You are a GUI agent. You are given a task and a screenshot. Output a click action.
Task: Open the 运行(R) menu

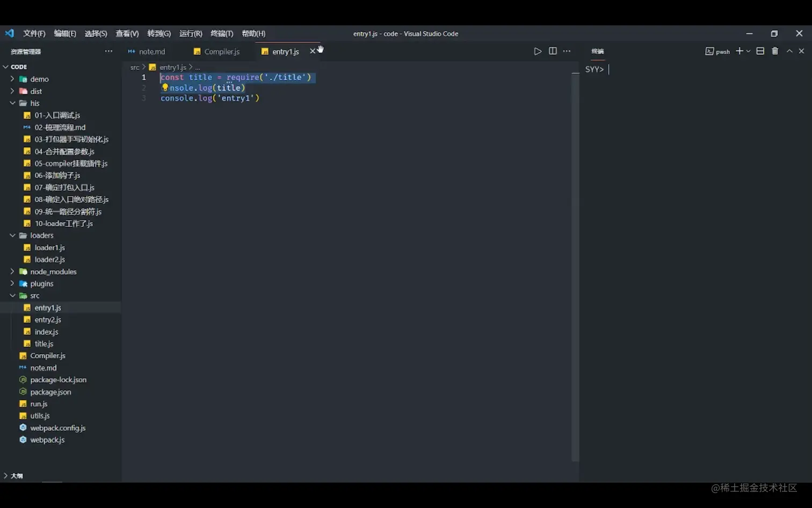point(191,33)
